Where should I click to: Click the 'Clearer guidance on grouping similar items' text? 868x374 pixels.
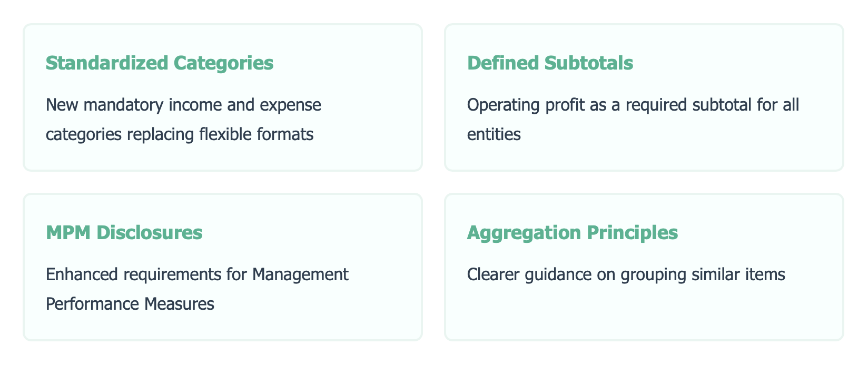pyautogui.click(x=626, y=274)
